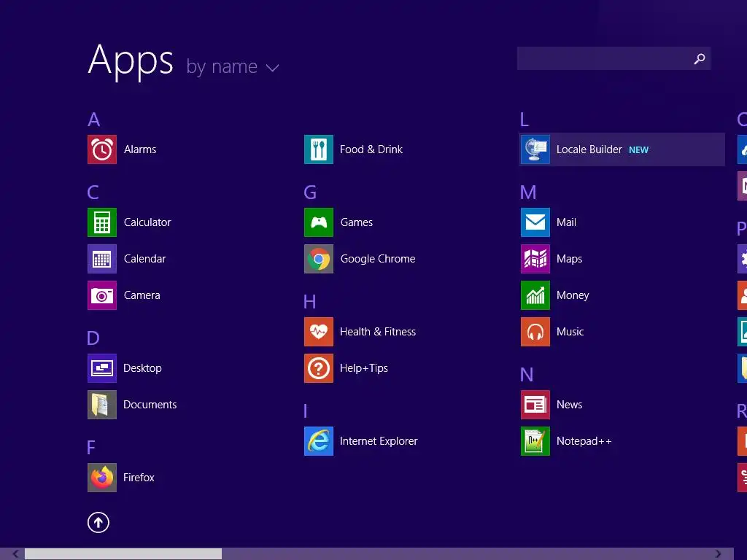Open the Help+Tips question mark icon

[x=319, y=368]
